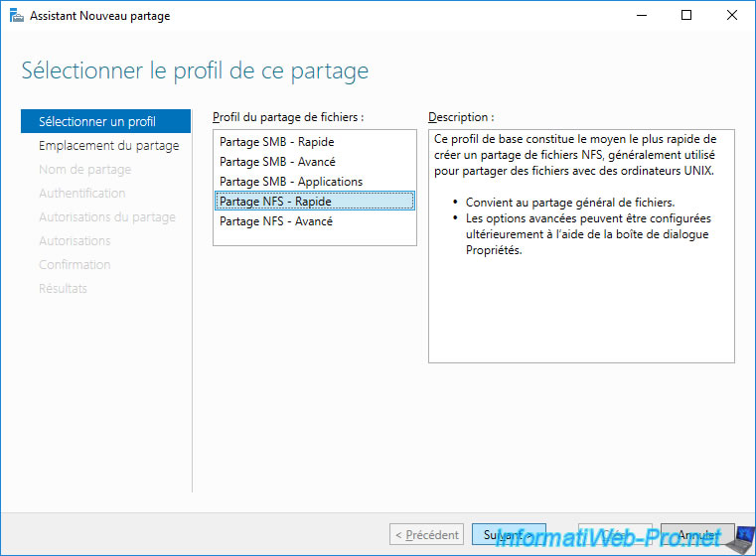
Task: Switch to the Autorisations step
Action: 75,241
